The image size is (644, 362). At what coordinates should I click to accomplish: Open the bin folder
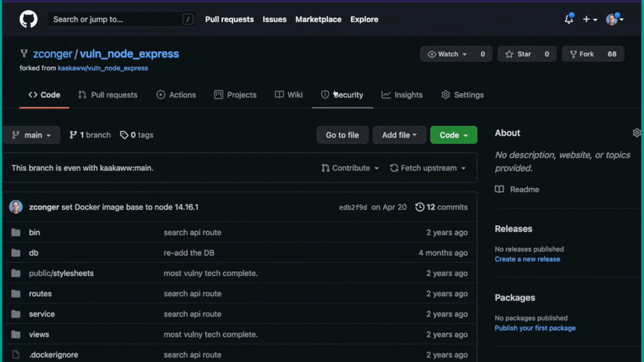pyautogui.click(x=34, y=233)
